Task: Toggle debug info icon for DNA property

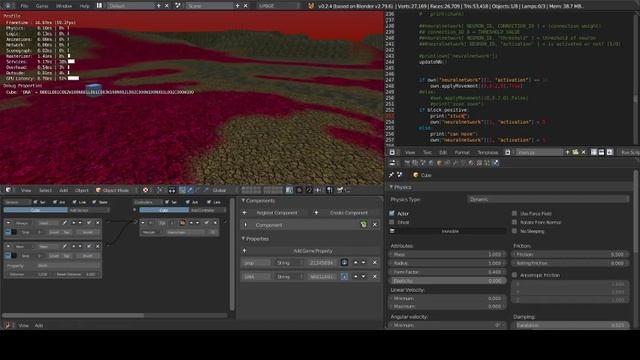Action: (x=344, y=277)
